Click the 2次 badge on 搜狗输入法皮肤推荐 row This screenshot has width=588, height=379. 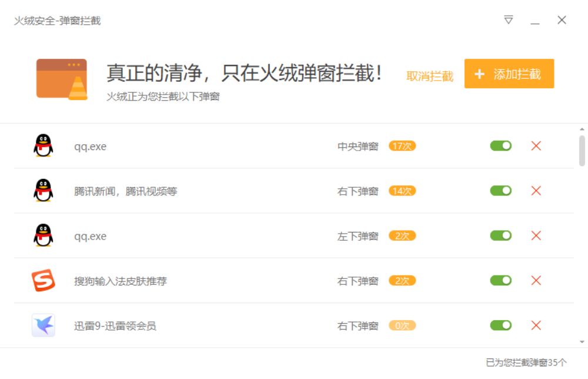pyautogui.click(x=402, y=281)
